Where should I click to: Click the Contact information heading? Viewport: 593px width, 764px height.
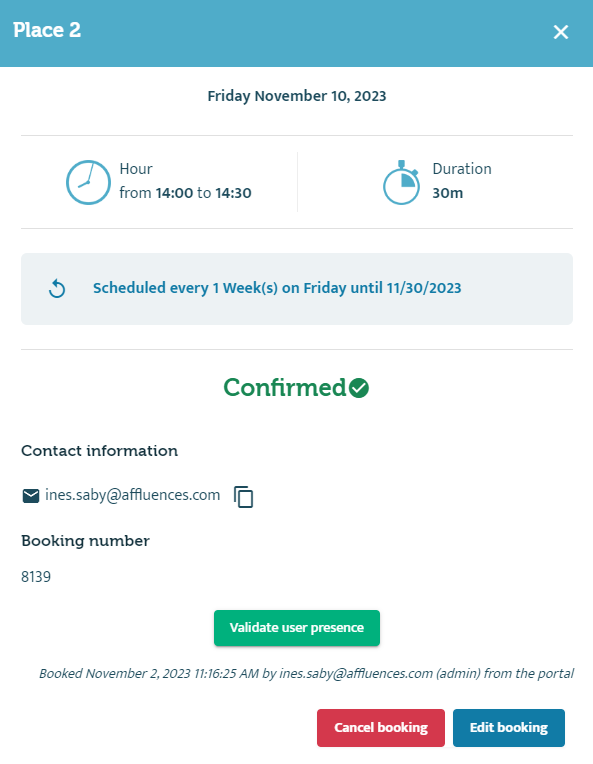99,451
